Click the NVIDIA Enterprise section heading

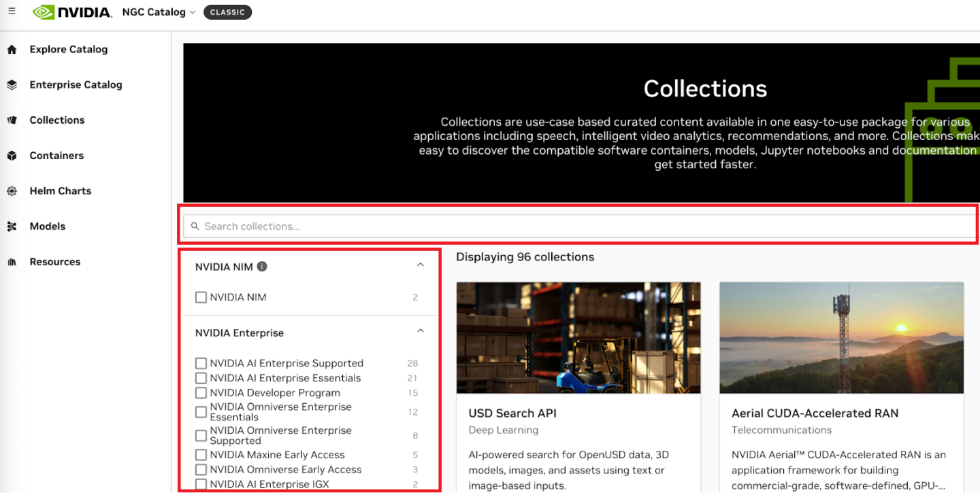coord(240,333)
